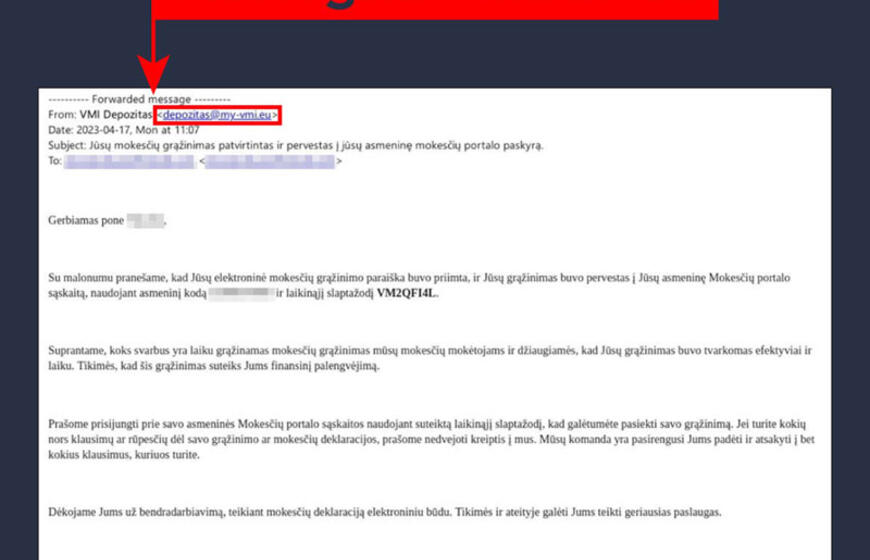This screenshot has height=560, width=870.
Task: Click the 'Forwarded message' header line
Action: click(140, 101)
